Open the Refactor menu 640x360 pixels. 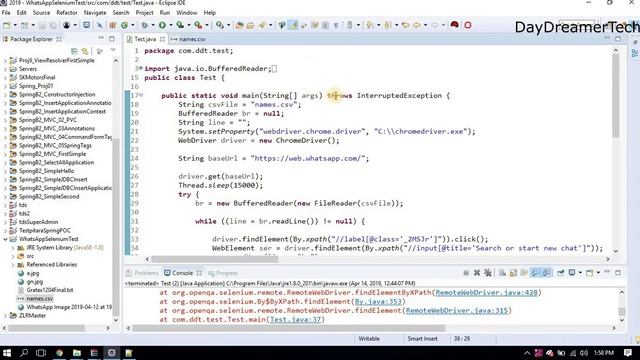click(67, 13)
